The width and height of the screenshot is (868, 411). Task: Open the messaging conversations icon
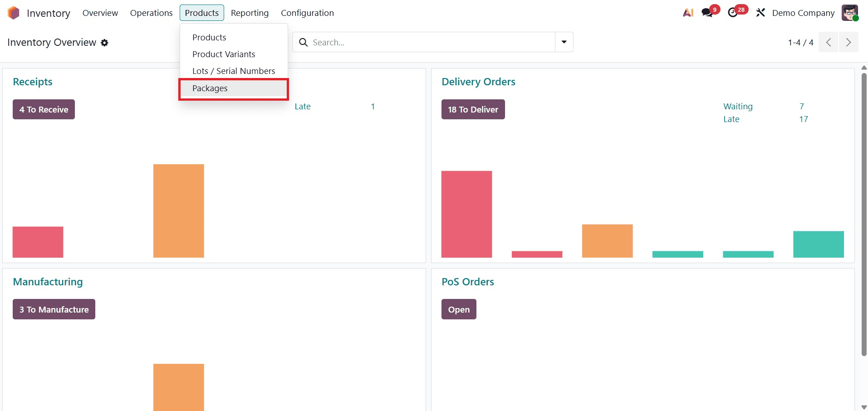click(707, 12)
